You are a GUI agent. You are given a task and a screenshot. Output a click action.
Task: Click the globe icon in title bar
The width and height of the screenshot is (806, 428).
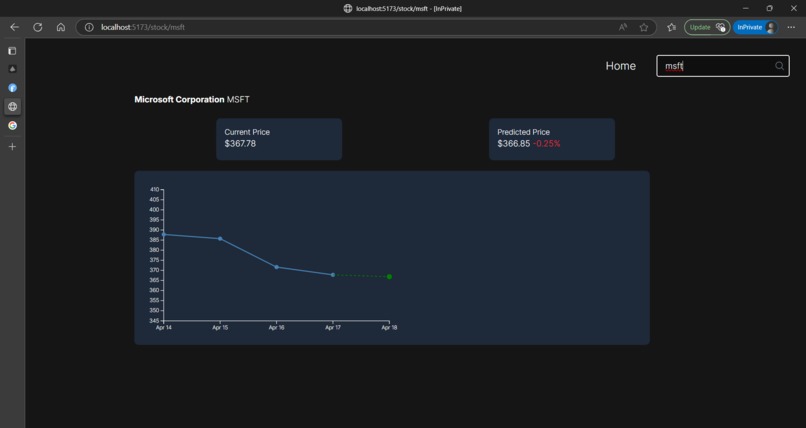coord(348,8)
